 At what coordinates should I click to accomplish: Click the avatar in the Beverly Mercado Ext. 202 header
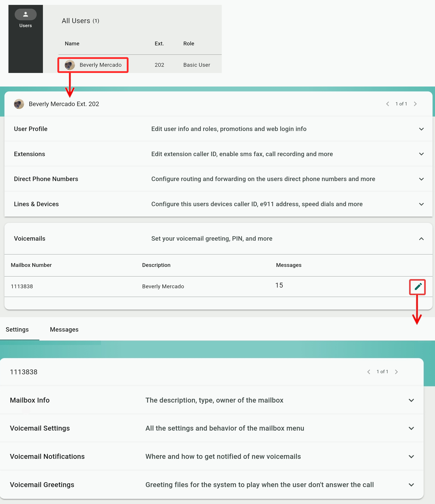coord(19,104)
